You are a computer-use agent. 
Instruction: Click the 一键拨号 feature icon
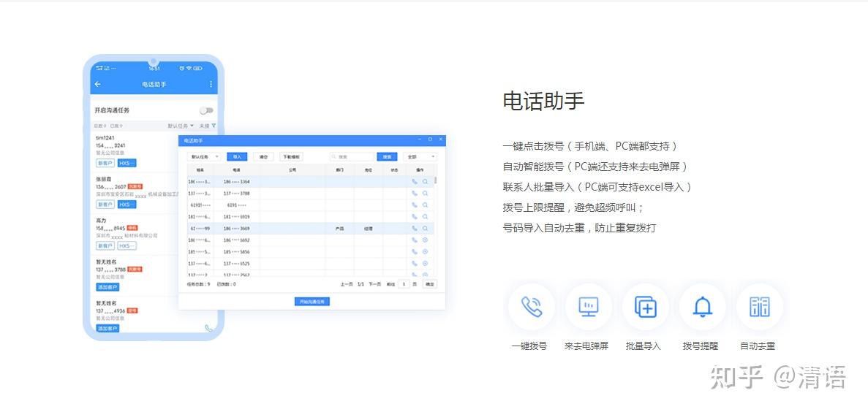click(532, 307)
